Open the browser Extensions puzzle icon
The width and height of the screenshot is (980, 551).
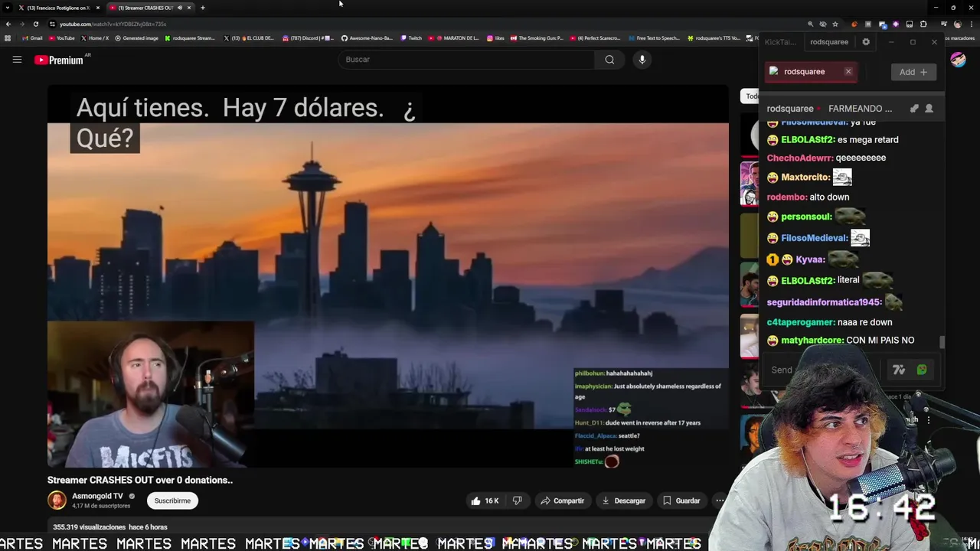point(923,24)
